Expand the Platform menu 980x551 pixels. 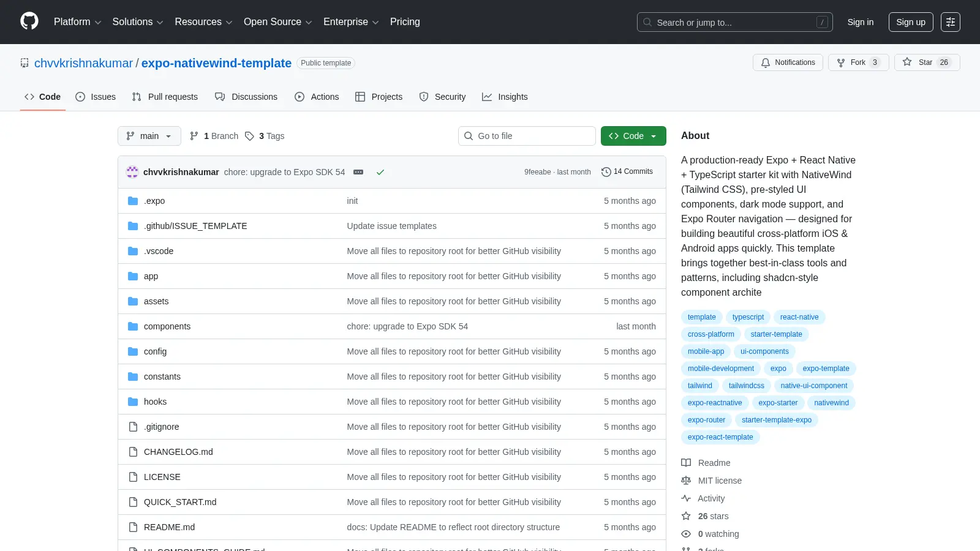(x=77, y=22)
